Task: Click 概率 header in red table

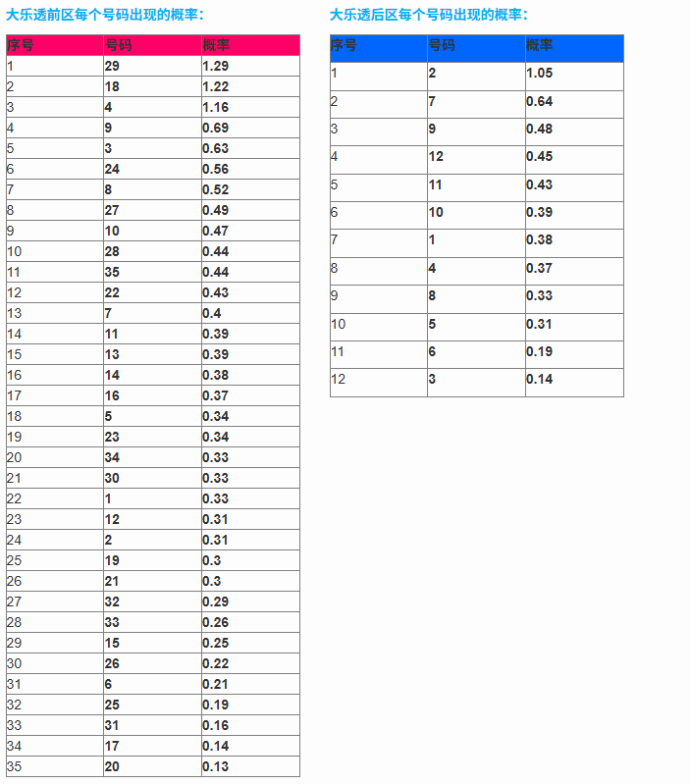Action: point(218,45)
